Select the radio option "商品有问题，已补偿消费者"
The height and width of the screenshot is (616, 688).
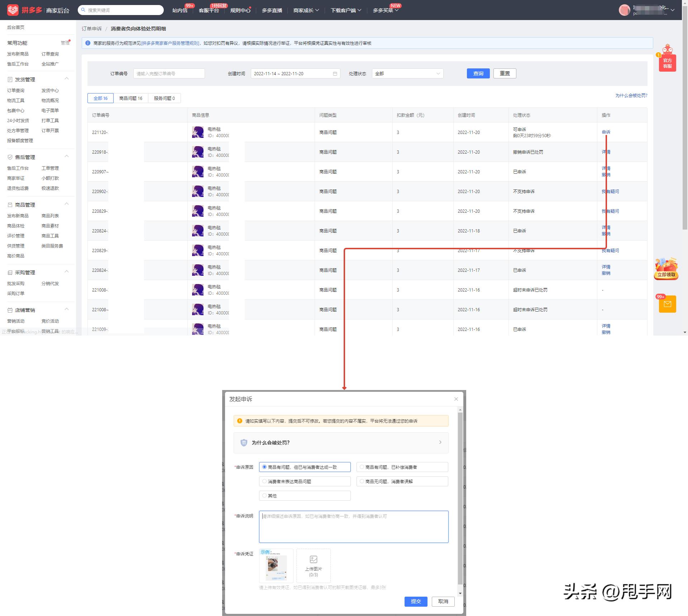[x=362, y=467]
